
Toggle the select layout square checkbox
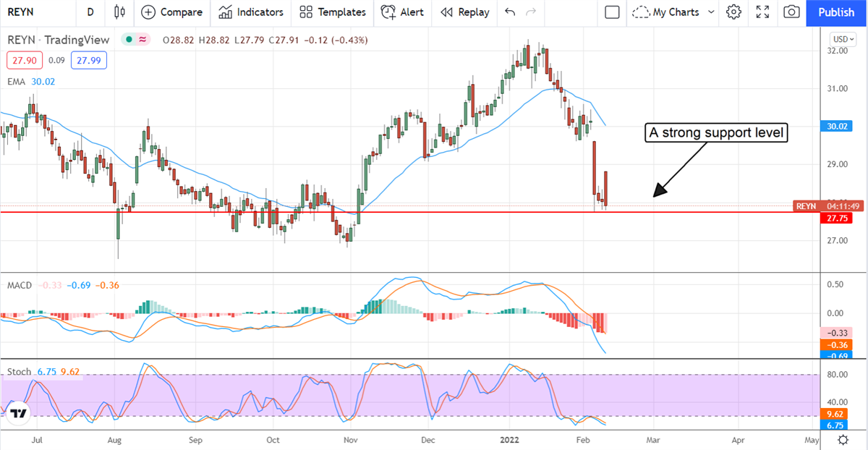pos(612,12)
